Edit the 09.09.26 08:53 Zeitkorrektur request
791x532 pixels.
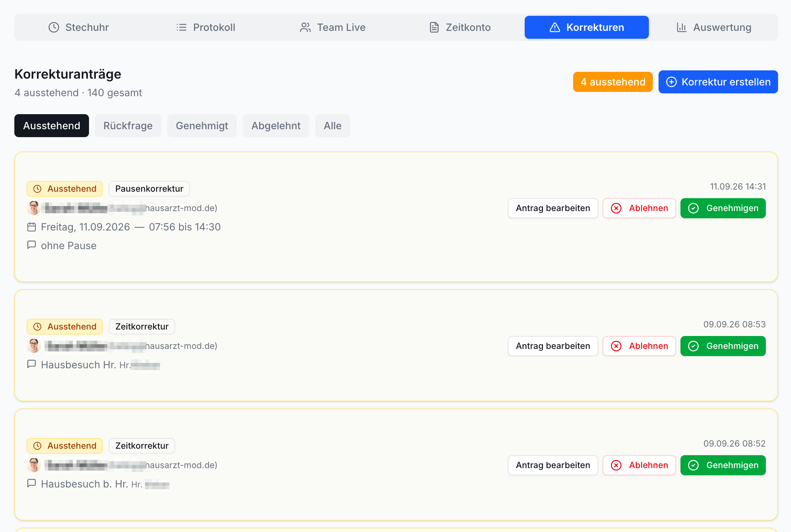click(553, 346)
